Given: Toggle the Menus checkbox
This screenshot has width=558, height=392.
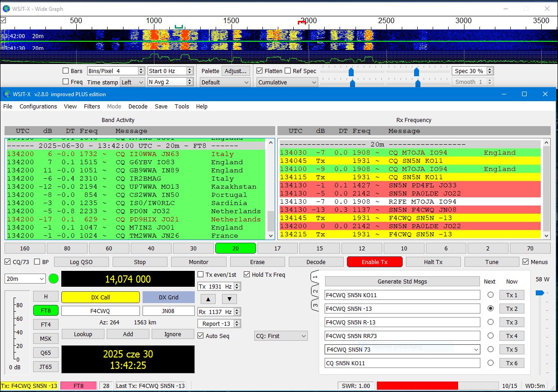Looking at the screenshot, I should [526, 262].
